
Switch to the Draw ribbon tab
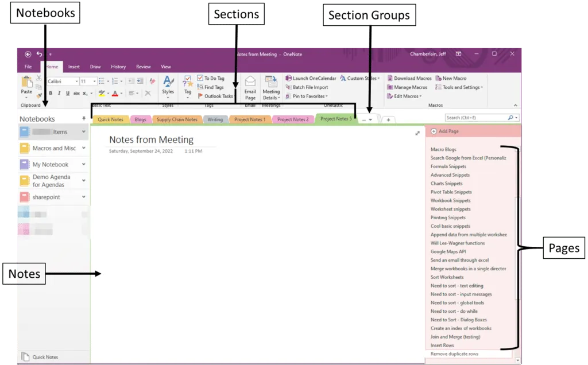click(95, 67)
